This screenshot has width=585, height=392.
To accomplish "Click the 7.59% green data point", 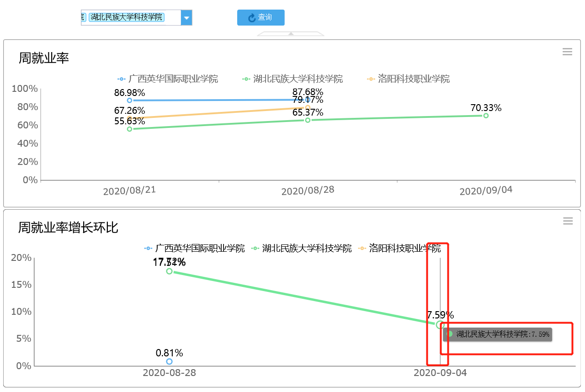I will [x=440, y=325].
